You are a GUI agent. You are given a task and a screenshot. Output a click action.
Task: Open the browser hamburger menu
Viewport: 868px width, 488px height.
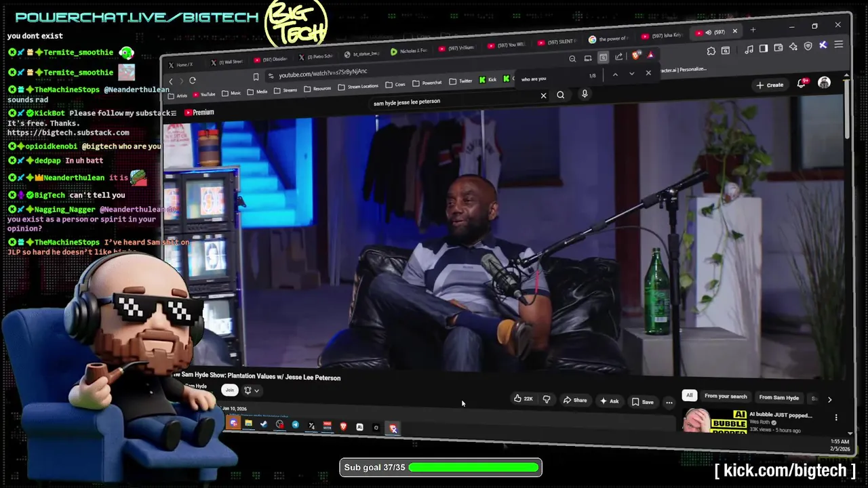[x=839, y=45]
